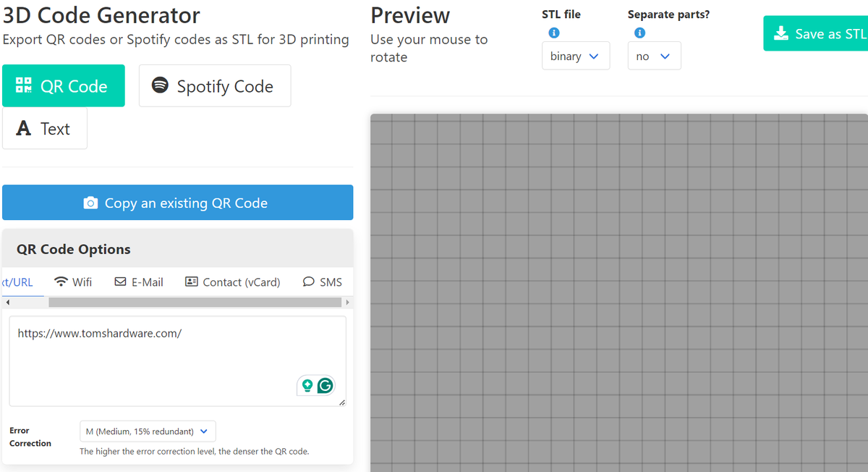Click the info icon under Separate parts?

[x=639, y=33]
